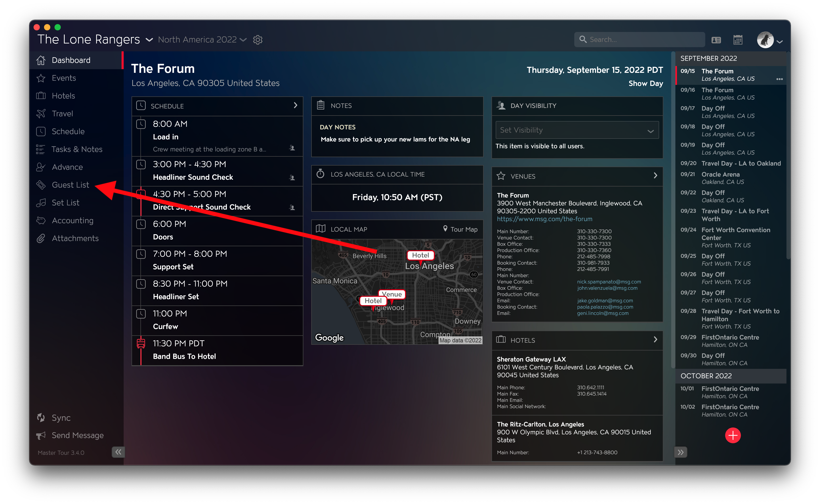Click person icon on Direct Support Sound Check

tap(292, 207)
